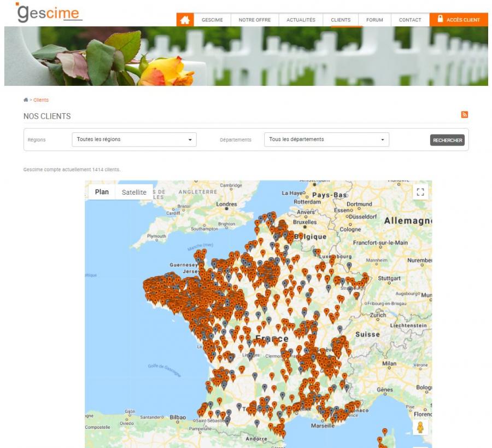Open the Forum menu item

(x=374, y=20)
